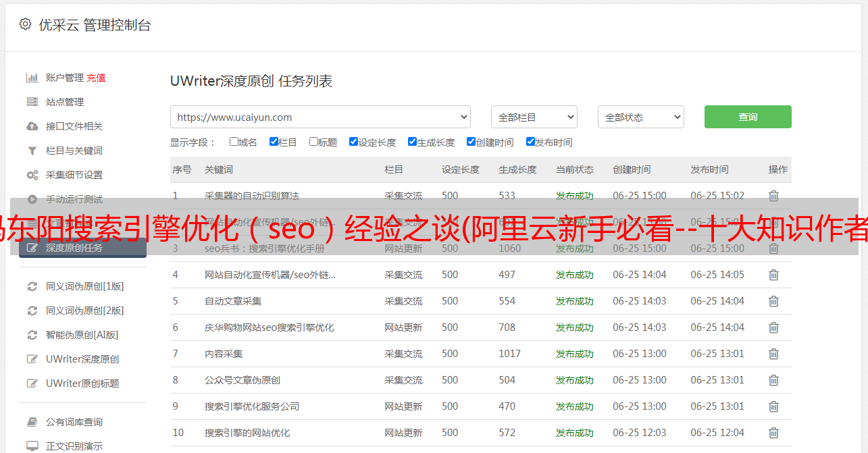Click the play icon beside 手动运行测试
Image resolution: width=868 pixels, height=453 pixels.
tap(32, 199)
